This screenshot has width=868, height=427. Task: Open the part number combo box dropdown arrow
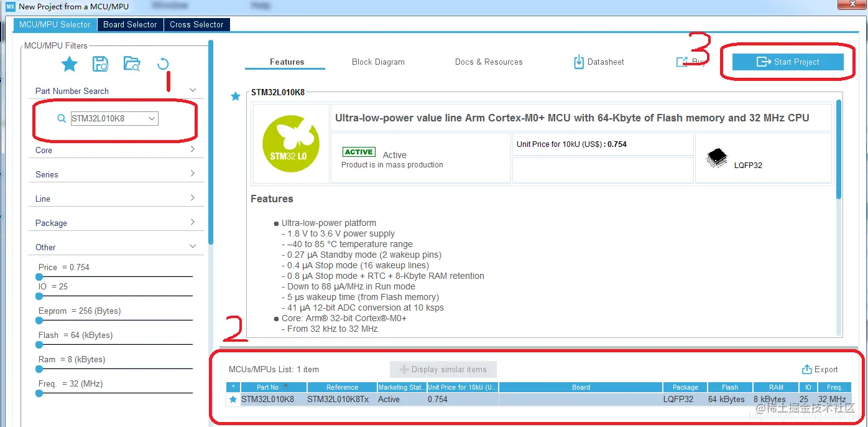(x=152, y=118)
